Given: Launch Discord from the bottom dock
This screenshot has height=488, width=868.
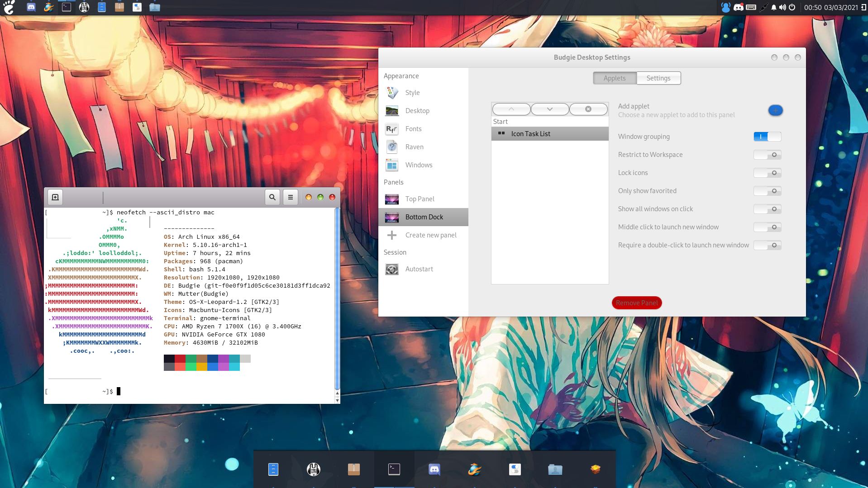Looking at the screenshot, I should coord(434,469).
